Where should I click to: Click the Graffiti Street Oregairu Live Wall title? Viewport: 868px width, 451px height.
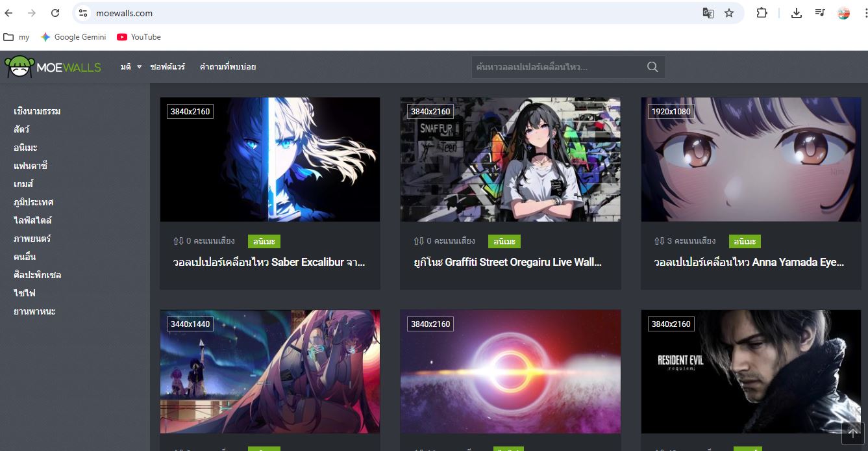pos(508,263)
